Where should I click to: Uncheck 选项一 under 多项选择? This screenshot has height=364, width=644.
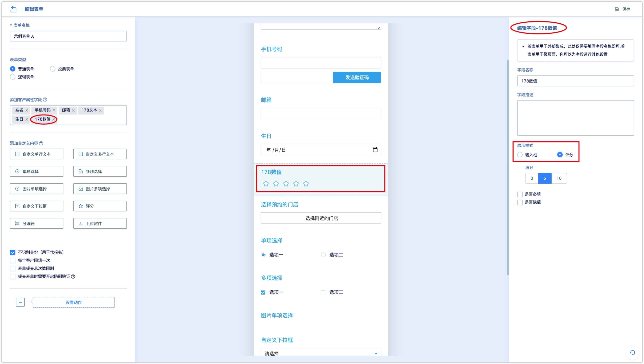[263, 292]
